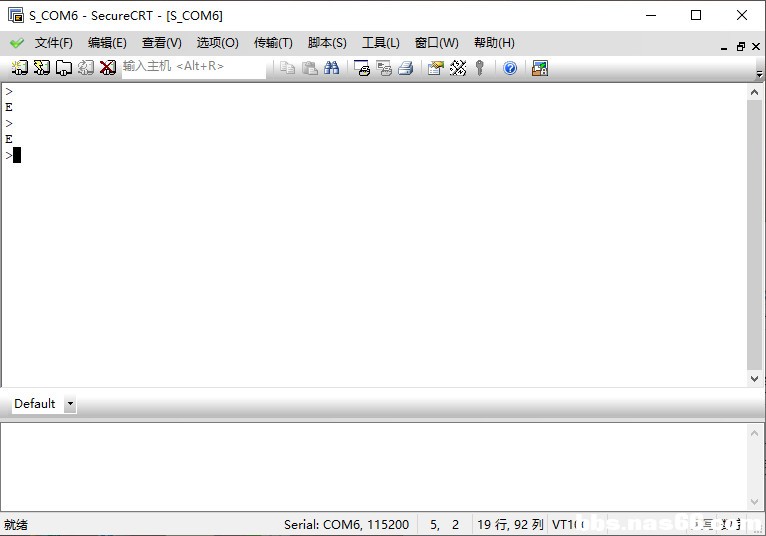Click the Connect icon in toolbar

[19, 68]
